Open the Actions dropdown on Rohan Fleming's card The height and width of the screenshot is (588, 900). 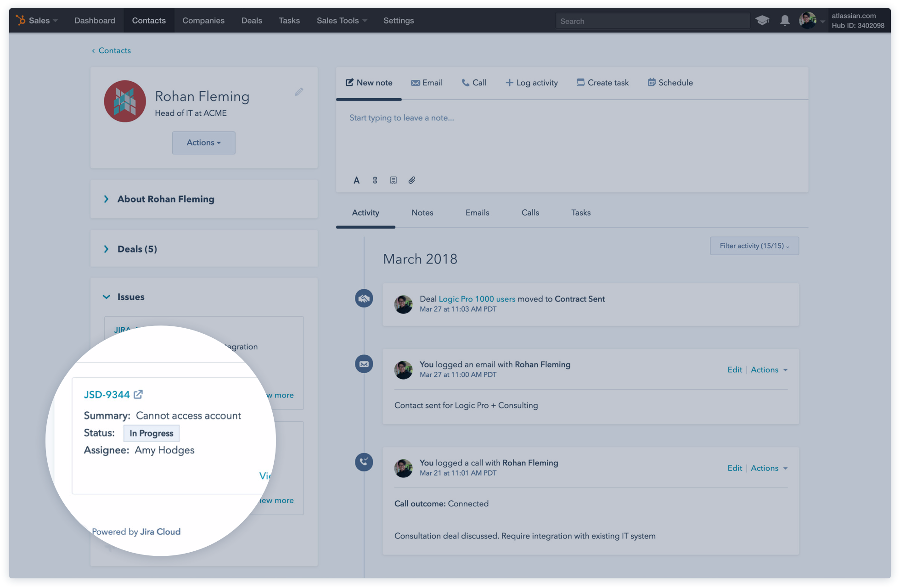click(x=203, y=143)
